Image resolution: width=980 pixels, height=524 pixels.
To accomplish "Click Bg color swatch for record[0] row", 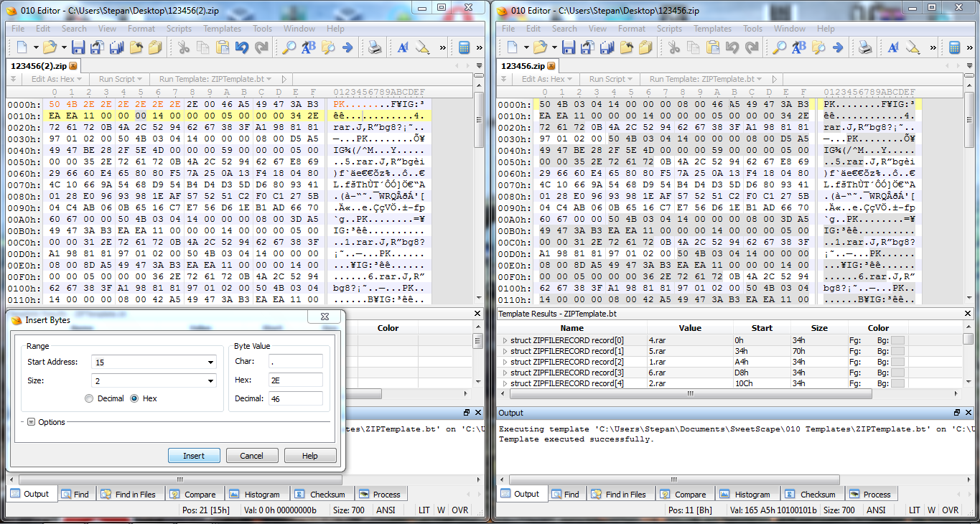I will click(897, 340).
